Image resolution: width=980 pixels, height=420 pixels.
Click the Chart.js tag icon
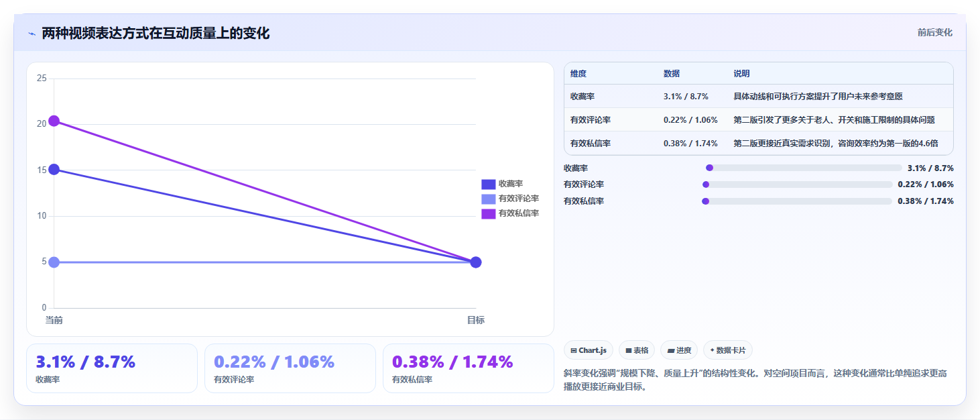click(574, 350)
